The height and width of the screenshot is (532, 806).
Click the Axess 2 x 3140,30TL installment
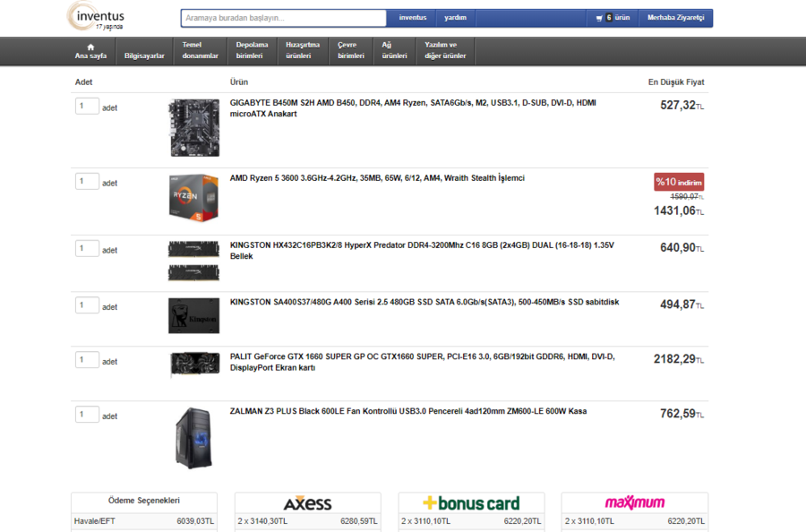tap(307, 521)
